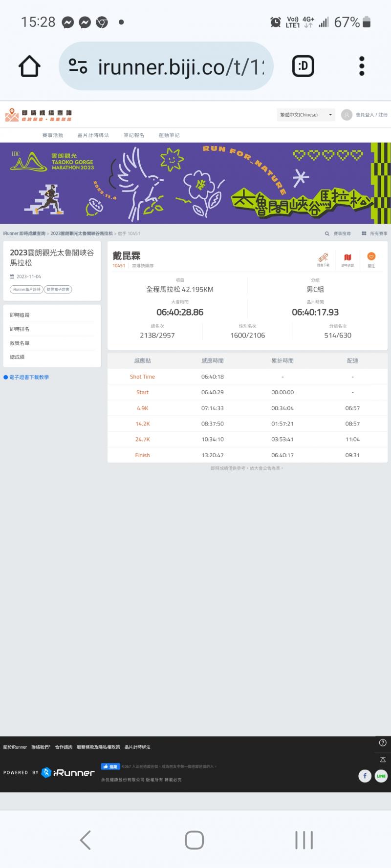
Task: Open the 筆記報名 menu item
Action: click(134, 135)
